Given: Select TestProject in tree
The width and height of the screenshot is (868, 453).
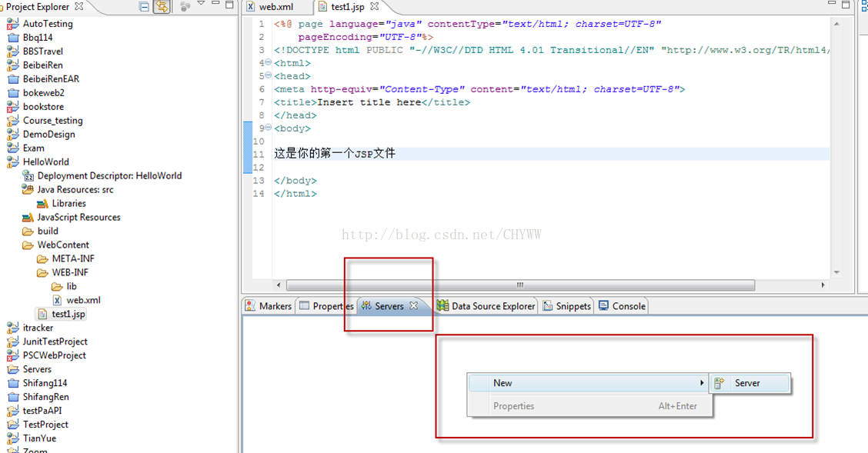Looking at the screenshot, I should coord(45,425).
